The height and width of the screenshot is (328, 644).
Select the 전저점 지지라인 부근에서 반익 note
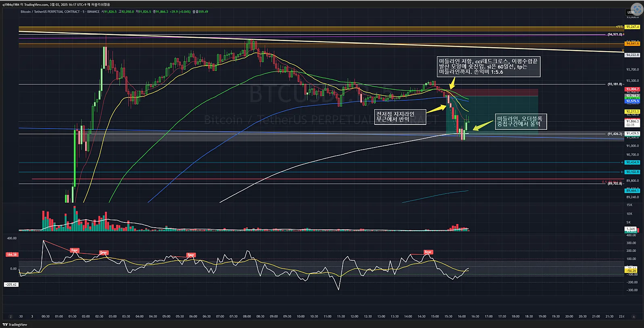click(400, 116)
